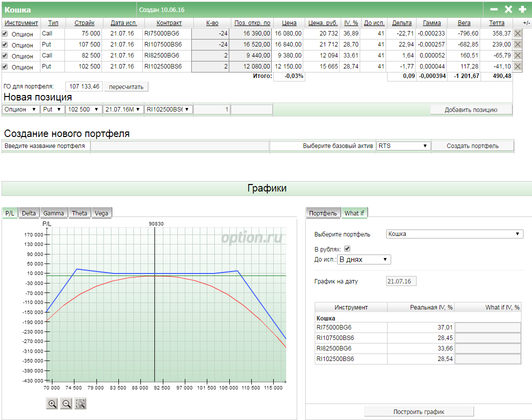Open the portfolio selector showing Кошка

tap(454, 234)
